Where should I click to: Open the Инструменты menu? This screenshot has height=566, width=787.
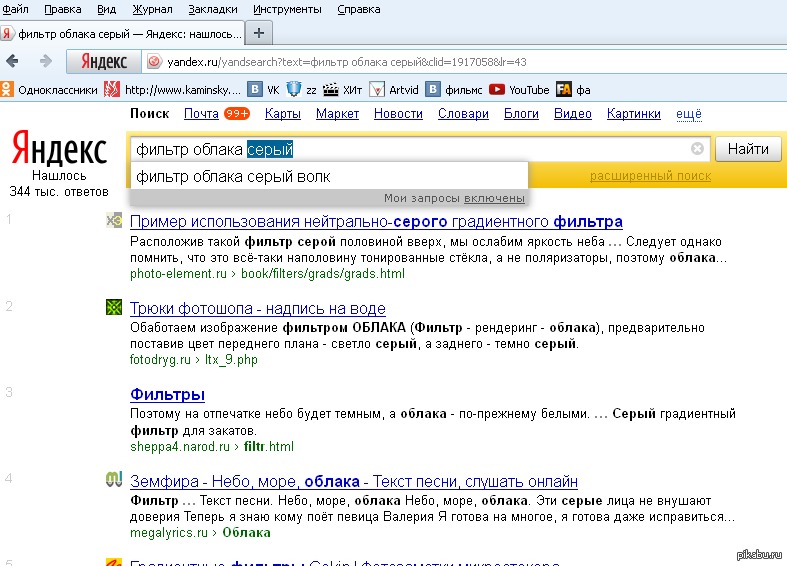pos(288,9)
